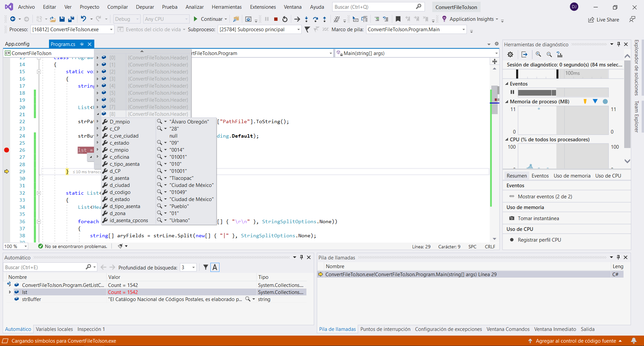Image resolution: width=644 pixels, height=346 pixels.
Task: Toggle the breakpoint on line 26
Action: 6,150
